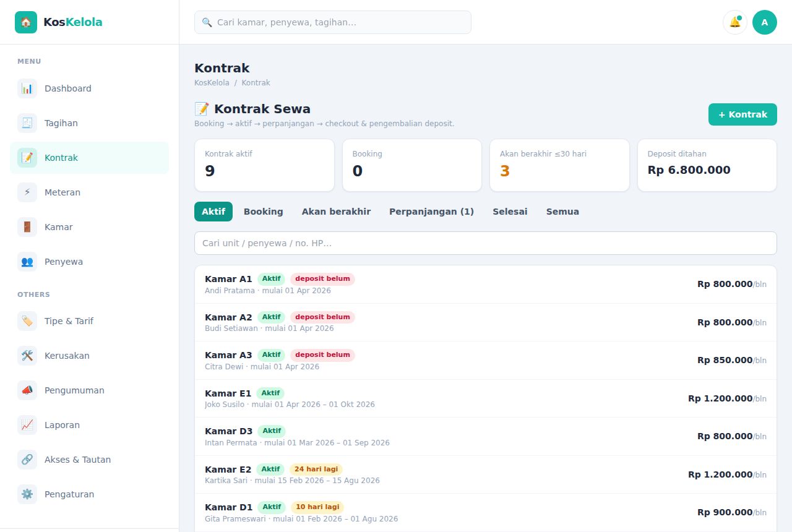Image resolution: width=792 pixels, height=532 pixels.
Task: Open the Kamar A2 contract row
Action: click(486, 322)
